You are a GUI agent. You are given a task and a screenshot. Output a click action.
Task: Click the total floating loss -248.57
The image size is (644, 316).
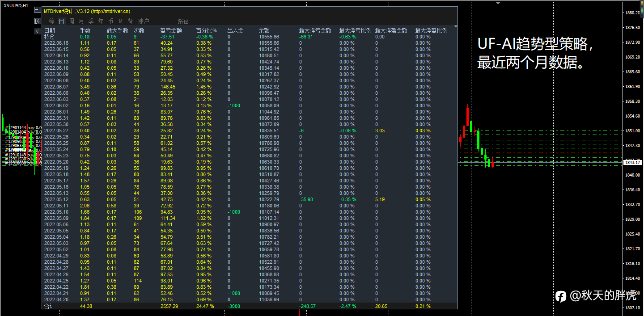[x=307, y=306]
